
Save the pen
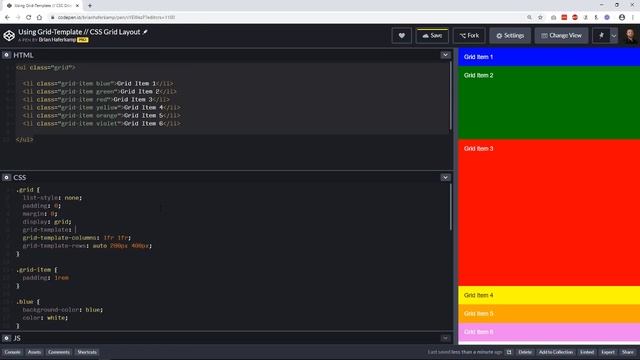(432, 36)
